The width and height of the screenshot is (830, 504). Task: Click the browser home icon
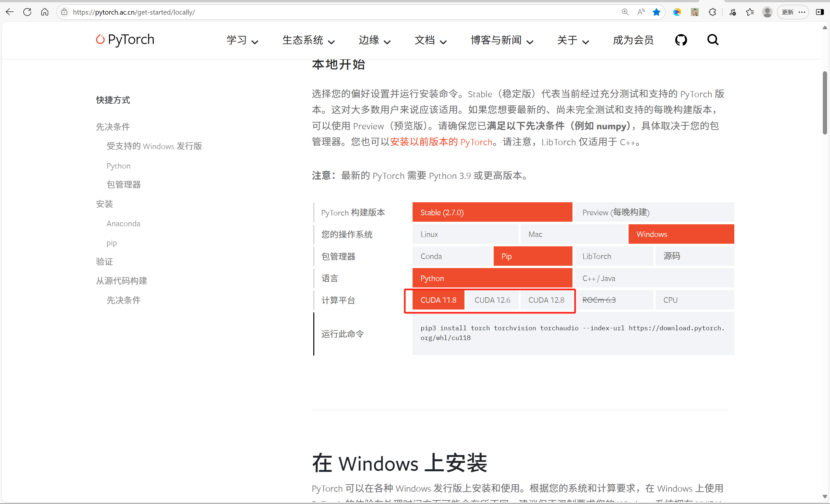click(45, 12)
